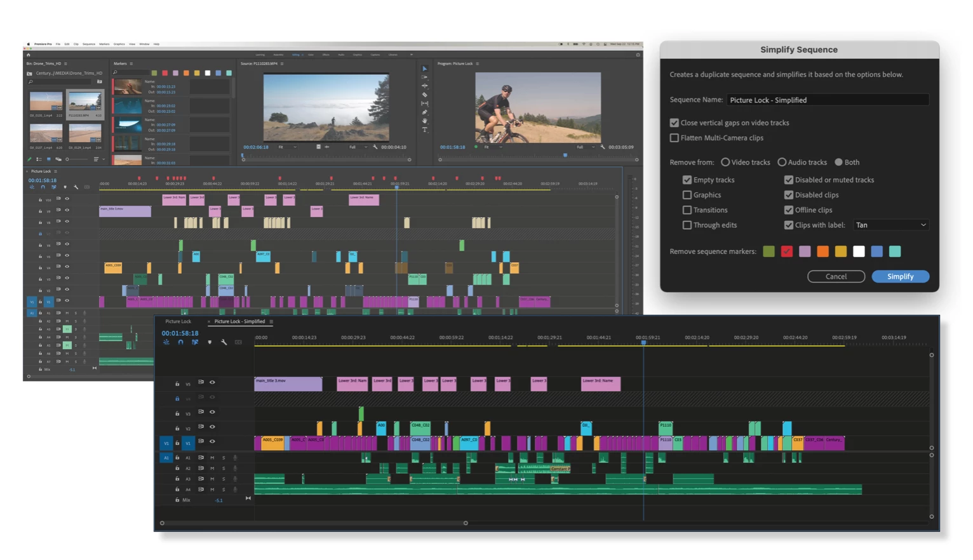Hide V3 track via eye in Simplified timeline

click(x=213, y=412)
